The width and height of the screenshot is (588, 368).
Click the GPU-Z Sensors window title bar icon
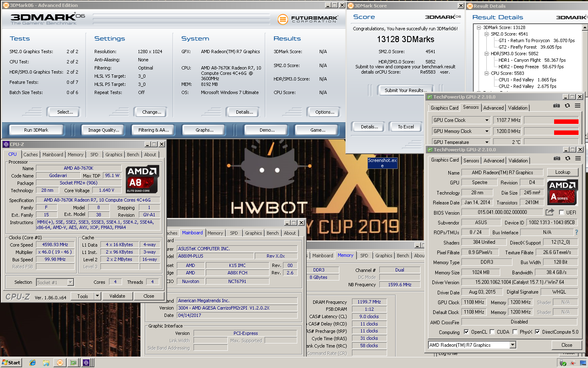pos(430,97)
